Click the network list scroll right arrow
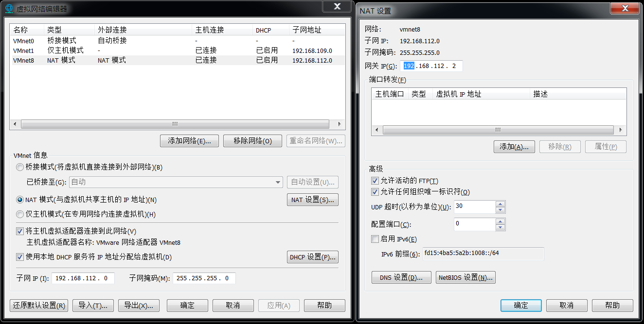The image size is (644, 324). (x=340, y=124)
